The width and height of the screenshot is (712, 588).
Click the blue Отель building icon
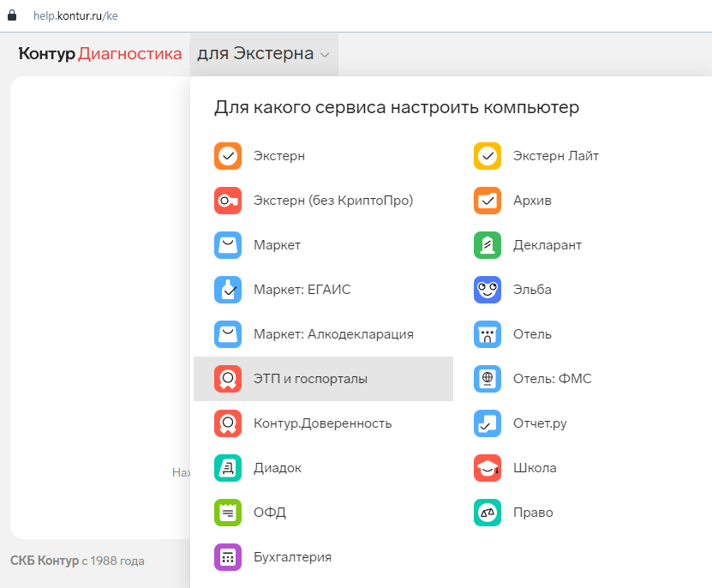488,334
